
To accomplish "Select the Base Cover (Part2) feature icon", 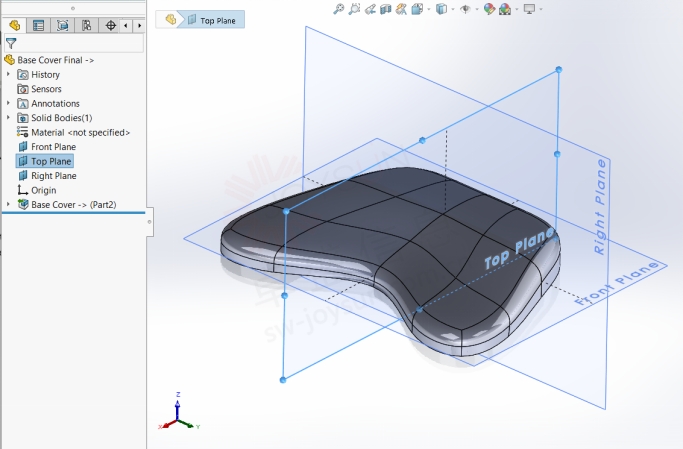I will (x=23, y=204).
